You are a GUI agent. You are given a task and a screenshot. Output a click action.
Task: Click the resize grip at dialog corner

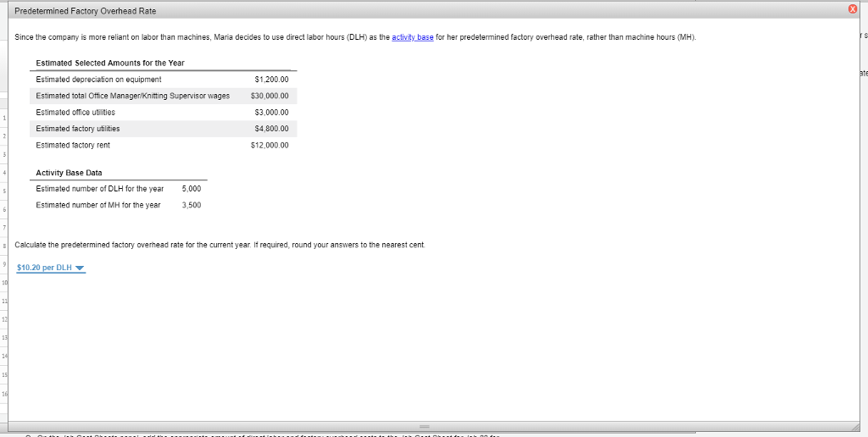click(x=856, y=429)
